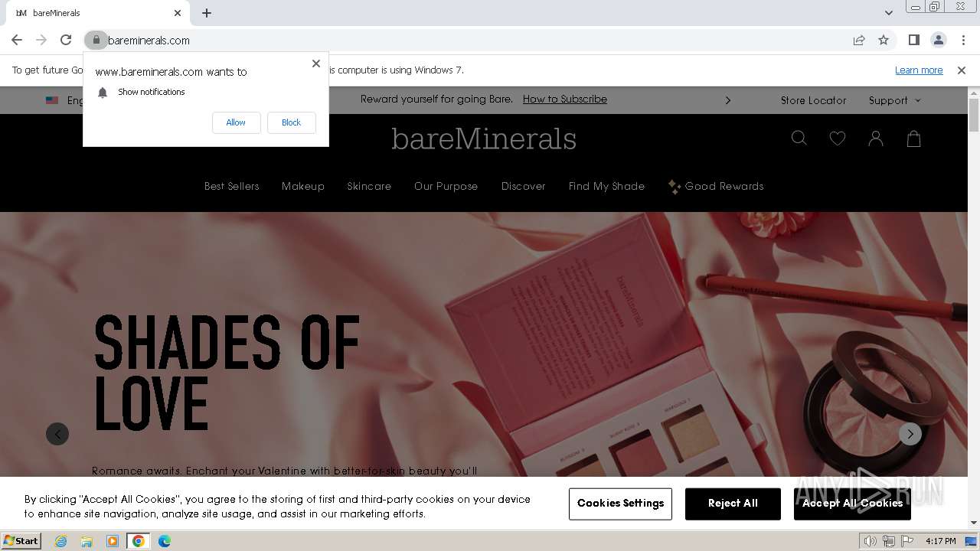Advance the promo banner with right chevron

[728, 100]
